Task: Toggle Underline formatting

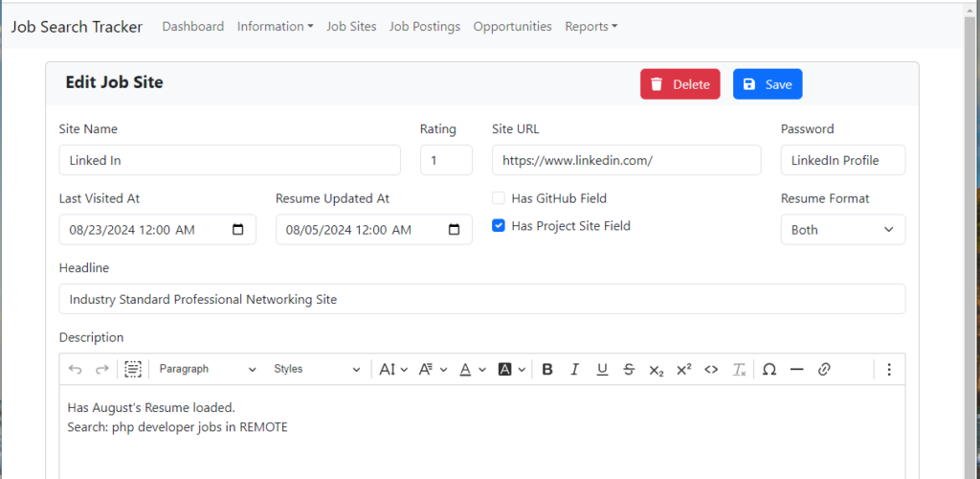Action: tap(602, 370)
